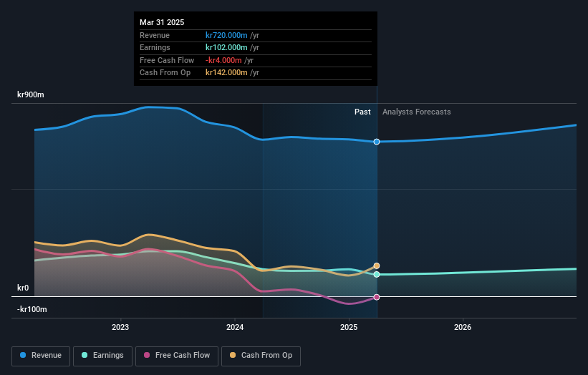Image resolution: width=588 pixels, height=375 pixels.
Task: Click the kr0 y-axis label
Action: click(x=23, y=288)
